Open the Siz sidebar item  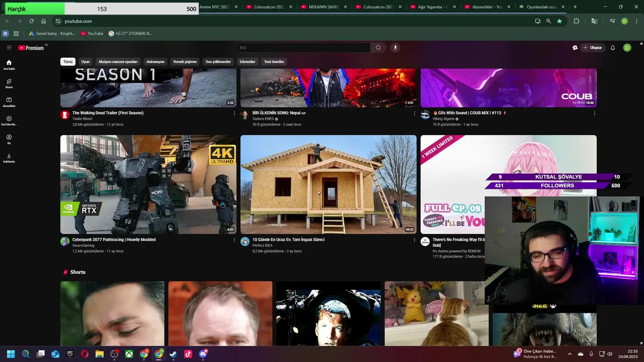tap(9, 139)
